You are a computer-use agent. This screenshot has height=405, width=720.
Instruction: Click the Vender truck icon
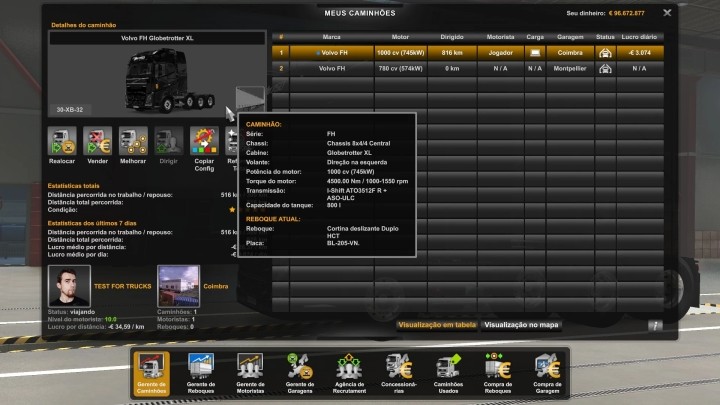coord(98,141)
